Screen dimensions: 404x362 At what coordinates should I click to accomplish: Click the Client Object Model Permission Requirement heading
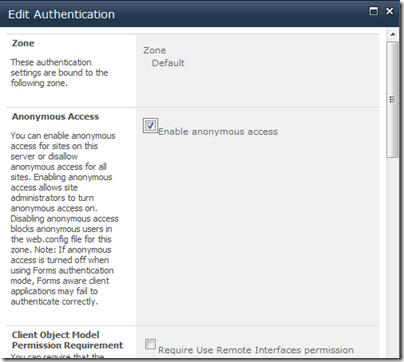67,340
